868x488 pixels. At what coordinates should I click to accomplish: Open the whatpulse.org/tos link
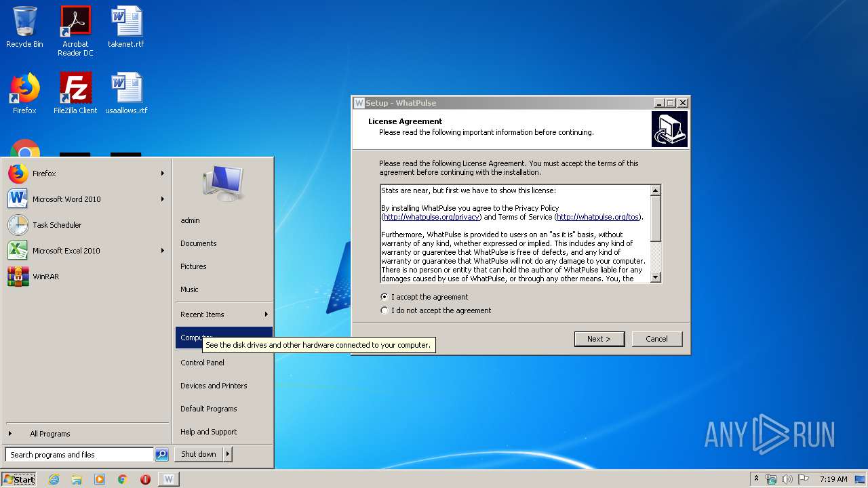click(x=597, y=217)
